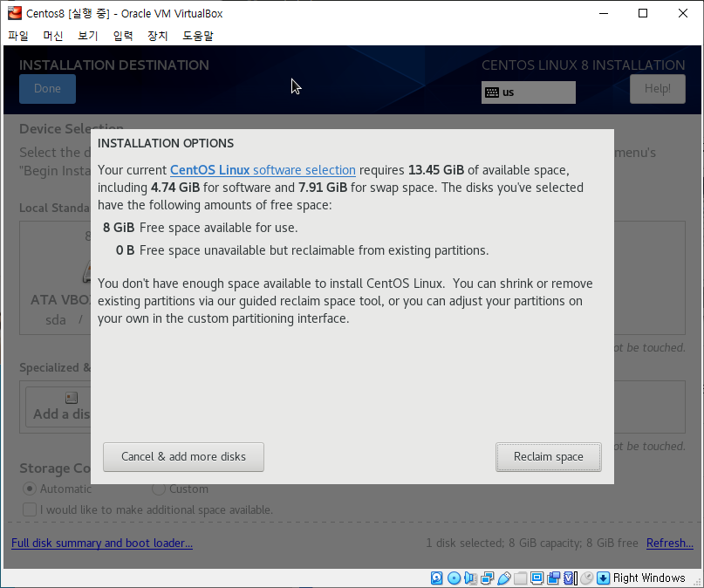Select the Custom storage radio button
The height and width of the screenshot is (588, 704).
159,489
